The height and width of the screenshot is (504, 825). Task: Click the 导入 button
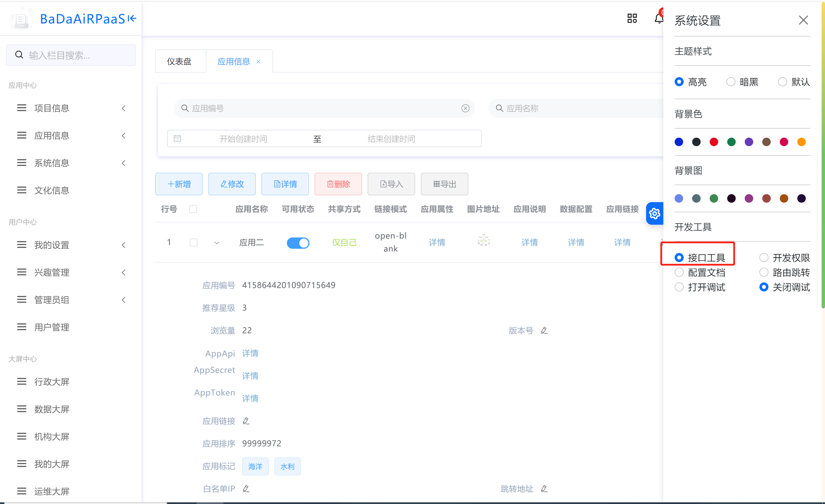coord(391,184)
